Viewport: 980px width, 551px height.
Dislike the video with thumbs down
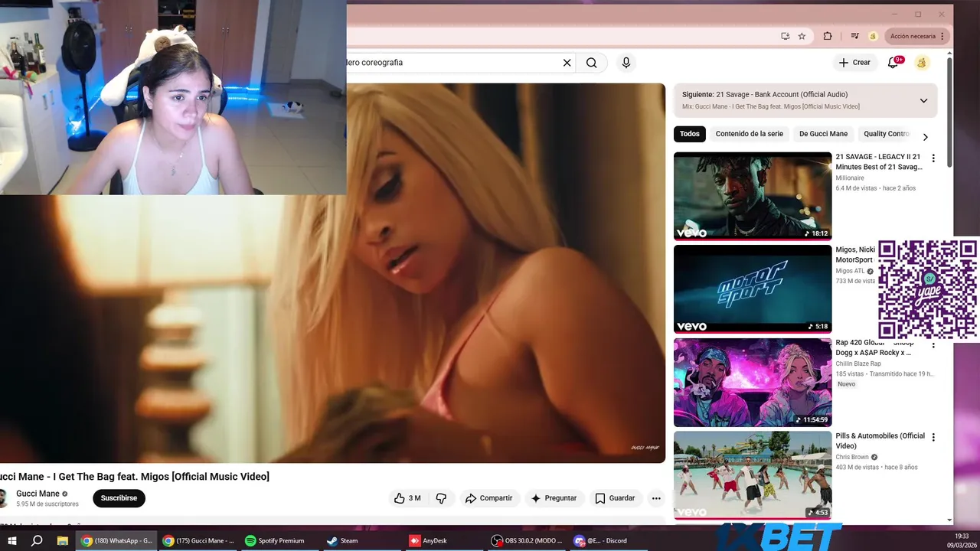441,498
